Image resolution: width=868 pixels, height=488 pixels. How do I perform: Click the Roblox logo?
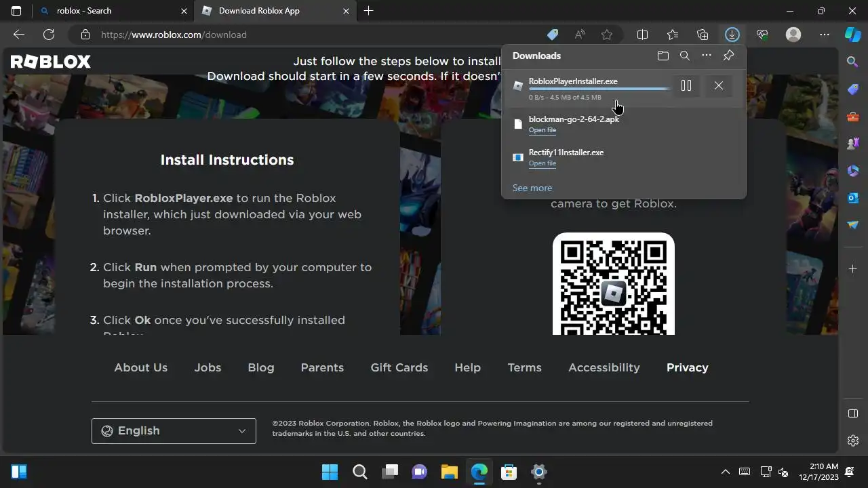click(51, 62)
